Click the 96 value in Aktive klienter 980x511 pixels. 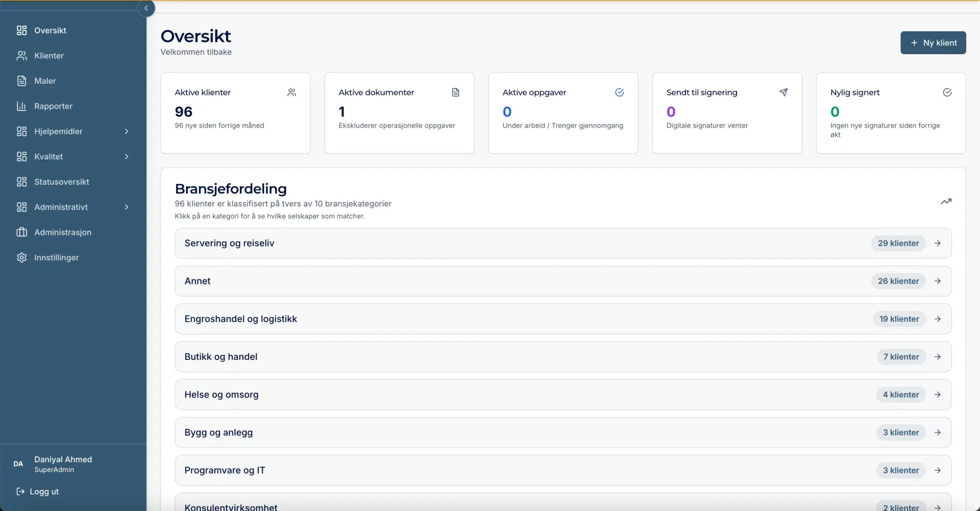point(184,112)
